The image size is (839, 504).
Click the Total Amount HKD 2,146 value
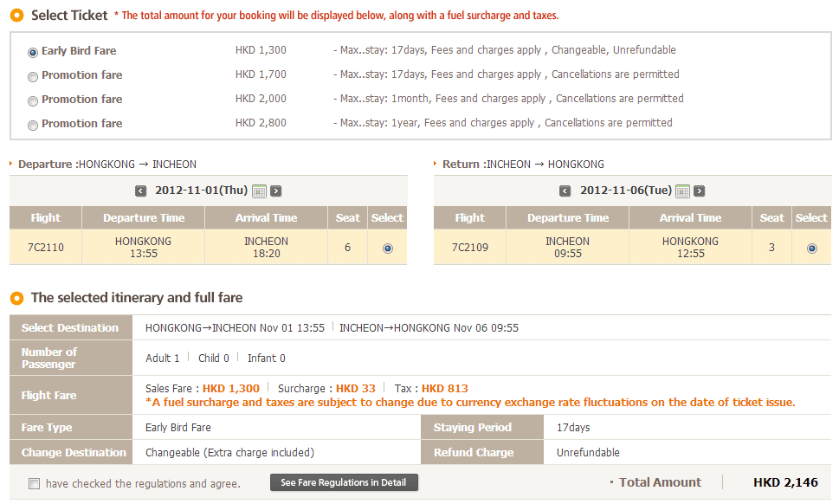(x=785, y=482)
